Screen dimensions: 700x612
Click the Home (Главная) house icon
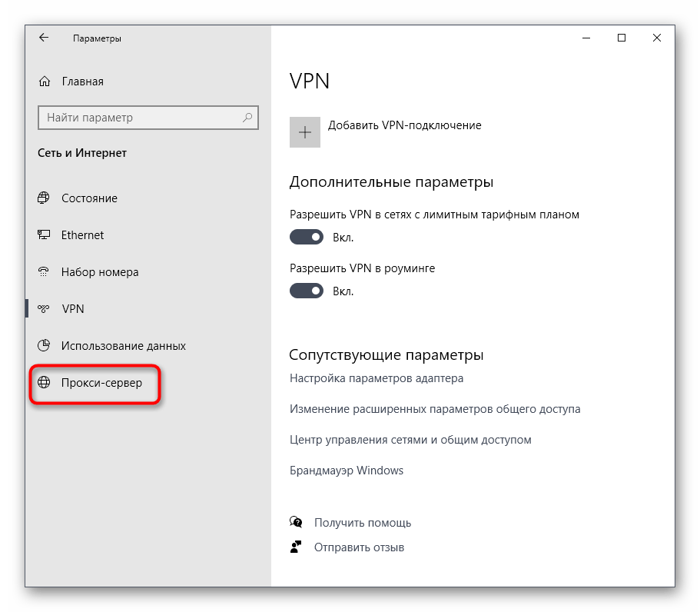point(45,81)
